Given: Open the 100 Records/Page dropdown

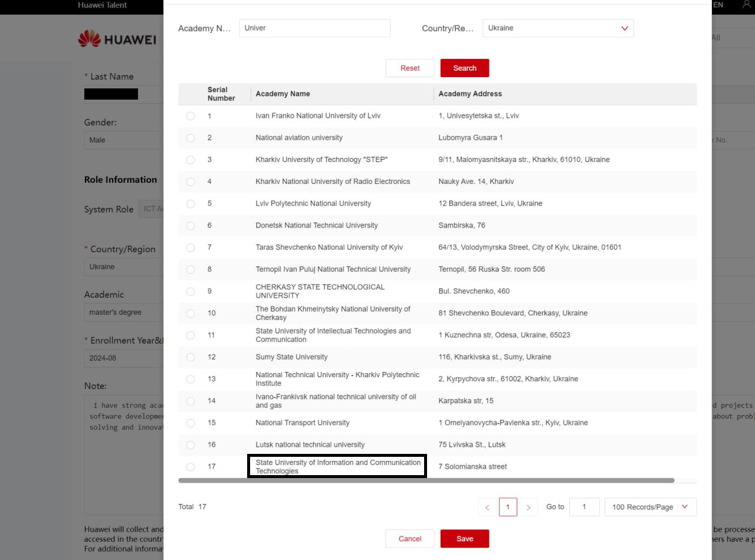Looking at the screenshot, I should tap(650, 507).
